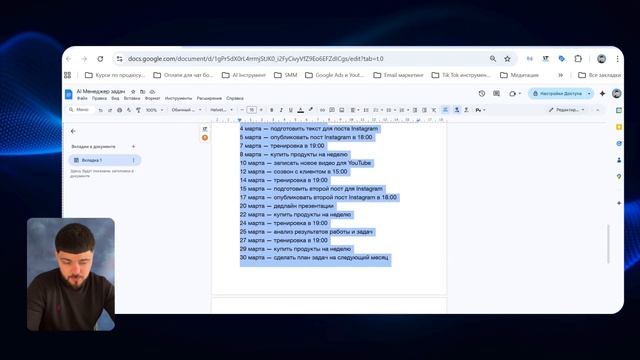Open the Формат menu
Image resolution: width=640 pixels, height=360 pixels.
click(x=152, y=98)
